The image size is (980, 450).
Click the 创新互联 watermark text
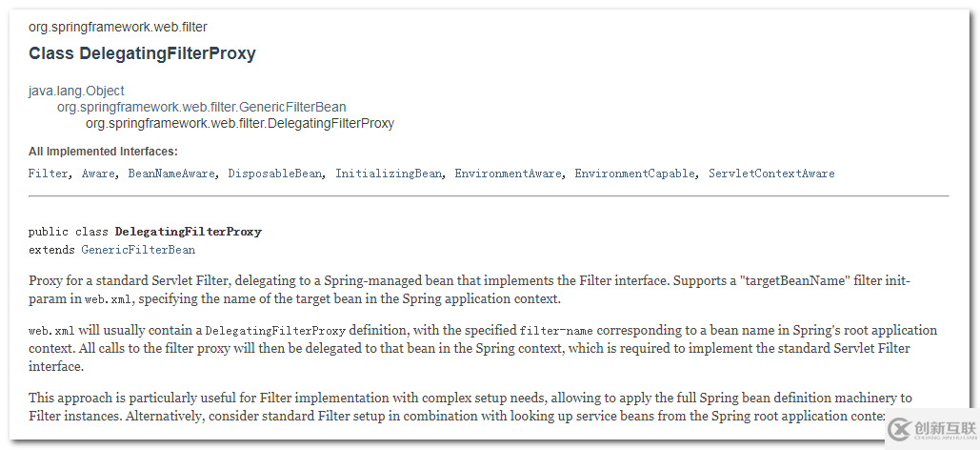(x=945, y=429)
